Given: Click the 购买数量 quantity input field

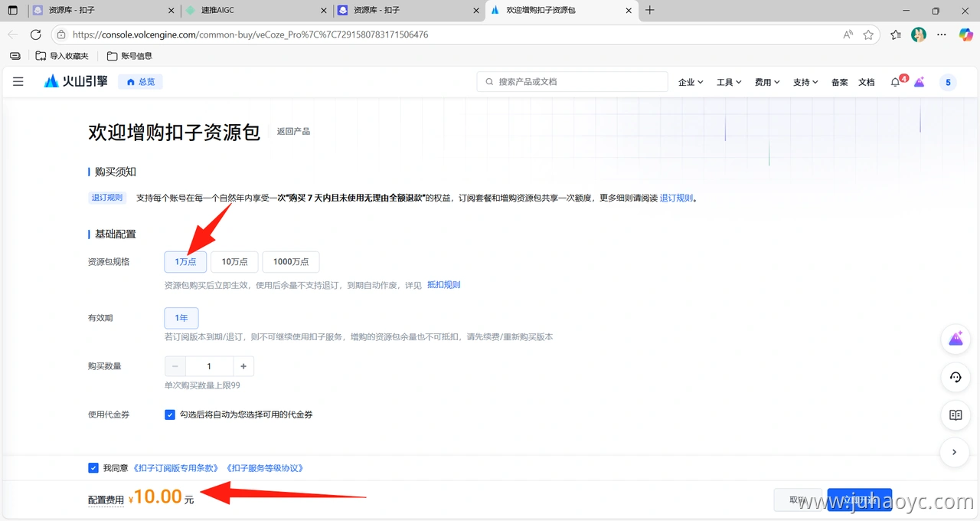Looking at the screenshot, I should [x=209, y=366].
